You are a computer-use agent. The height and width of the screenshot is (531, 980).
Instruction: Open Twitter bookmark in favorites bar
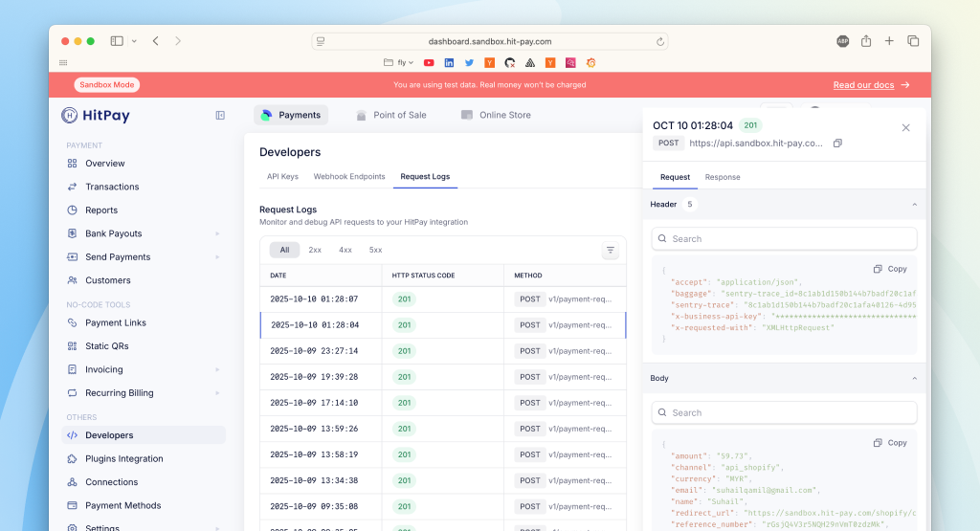(x=469, y=62)
